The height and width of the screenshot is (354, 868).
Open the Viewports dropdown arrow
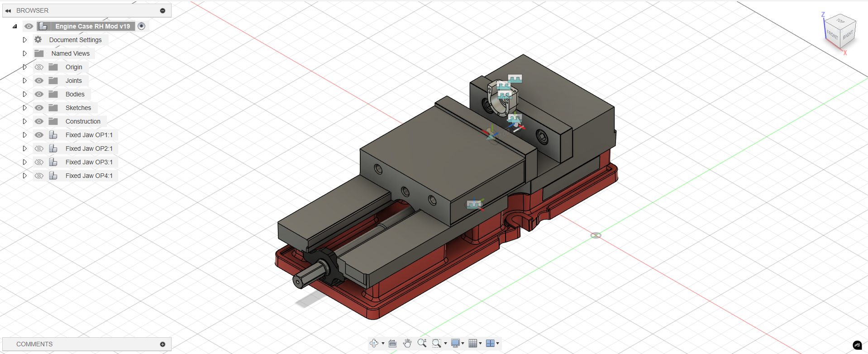(x=497, y=344)
